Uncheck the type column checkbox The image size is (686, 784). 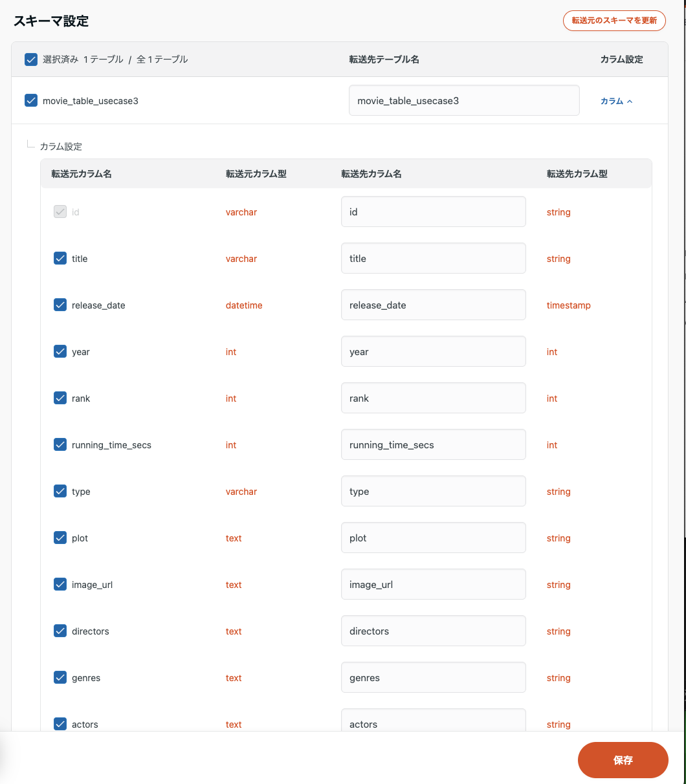coord(60,491)
